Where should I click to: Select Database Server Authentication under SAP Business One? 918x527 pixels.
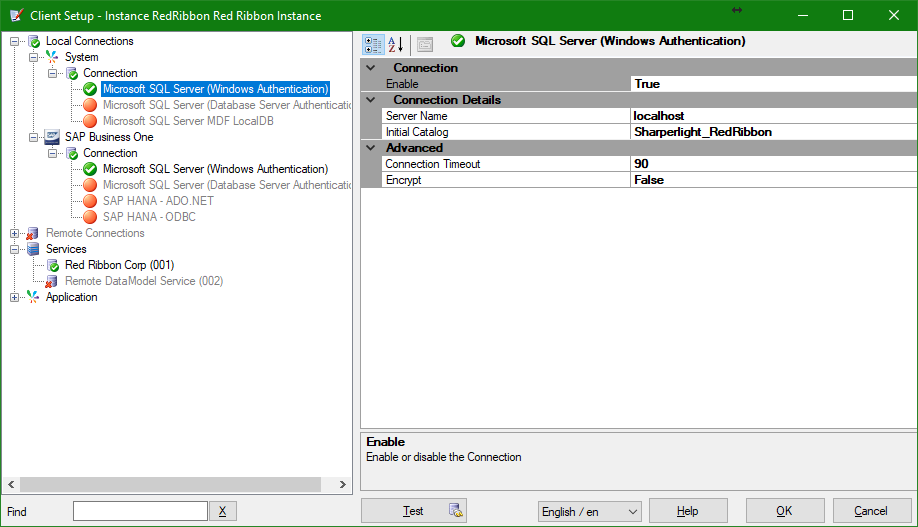coord(227,185)
